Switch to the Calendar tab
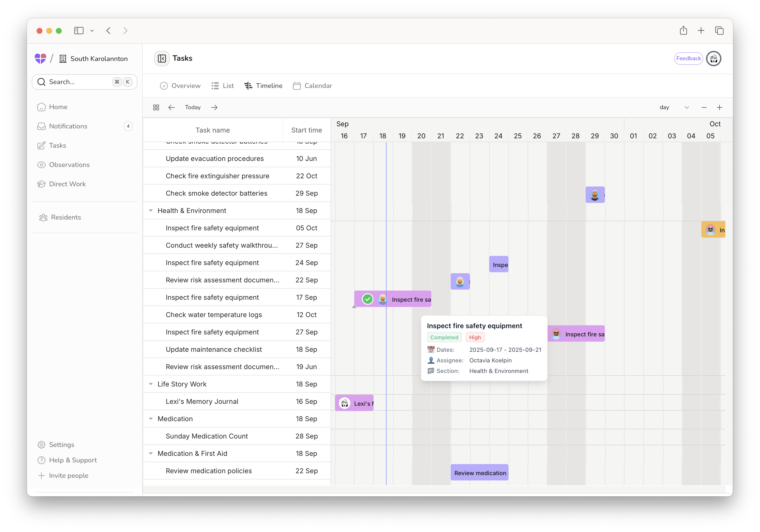Screen dimensions: 760x532 312,85
